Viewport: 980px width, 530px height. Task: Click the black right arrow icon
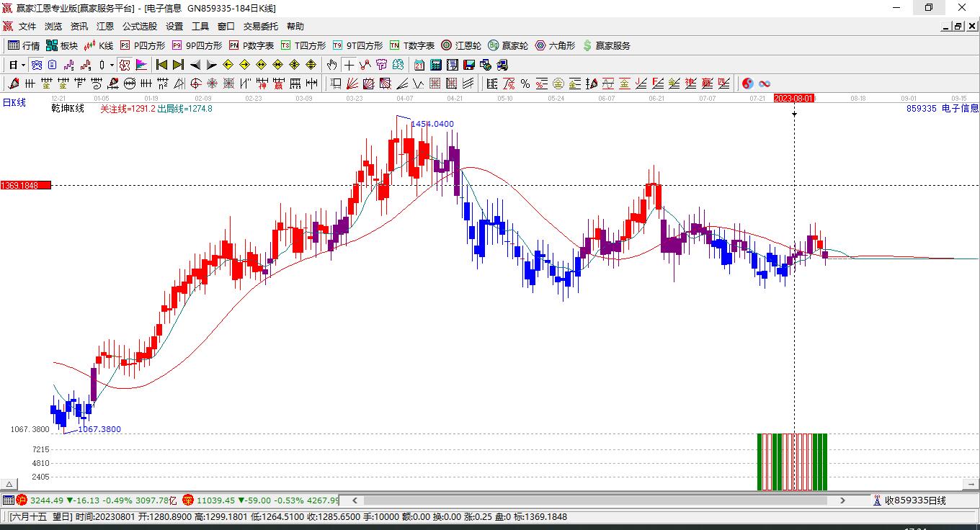(x=211, y=65)
